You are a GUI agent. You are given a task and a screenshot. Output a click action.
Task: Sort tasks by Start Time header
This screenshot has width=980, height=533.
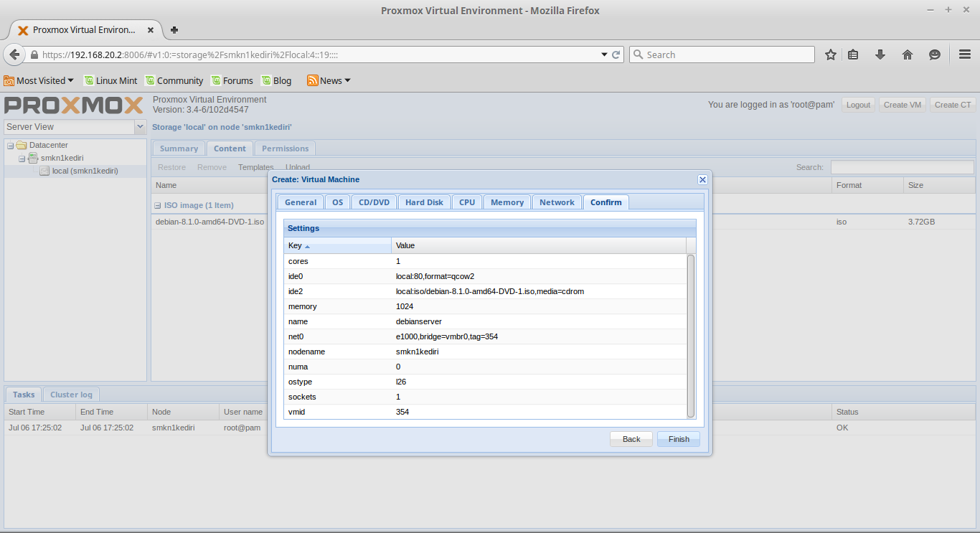pyautogui.click(x=40, y=412)
